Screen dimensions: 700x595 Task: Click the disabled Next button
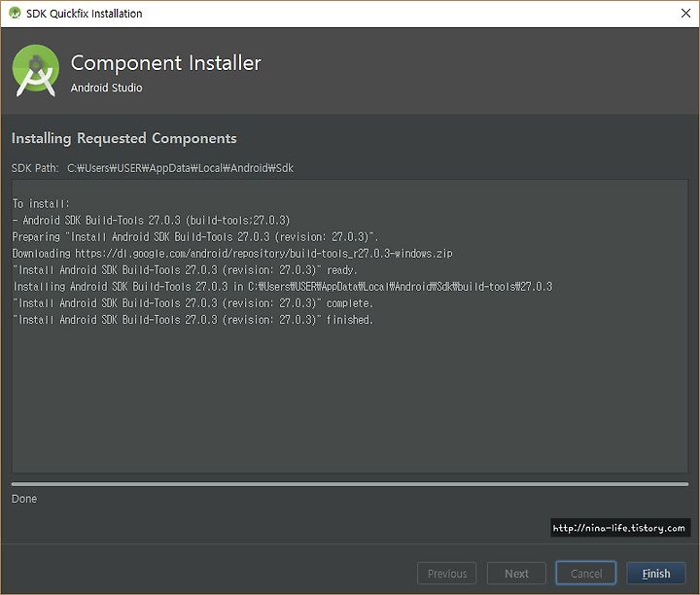pos(516,574)
